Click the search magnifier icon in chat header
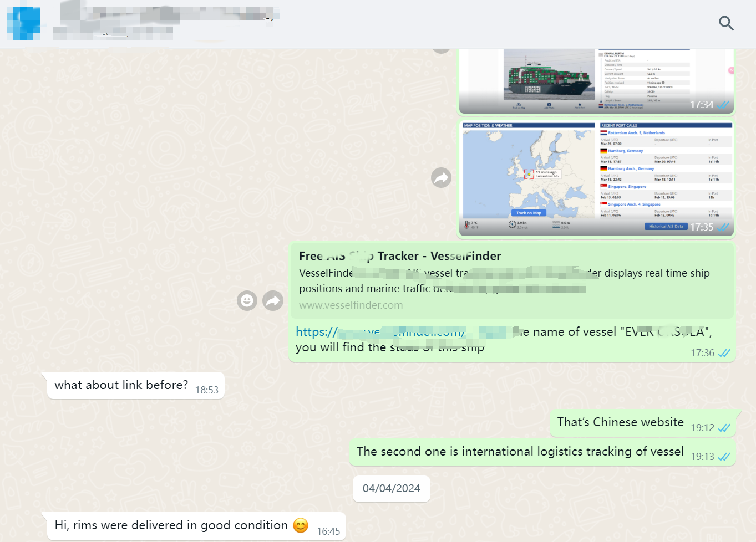This screenshot has height=542, width=756. pyautogui.click(x=726, y=23)
